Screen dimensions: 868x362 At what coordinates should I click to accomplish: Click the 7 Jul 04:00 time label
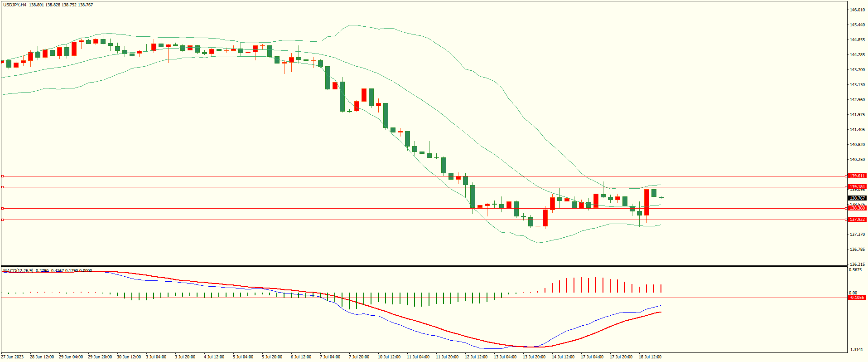pyautogui.click(x=330, y=357)
